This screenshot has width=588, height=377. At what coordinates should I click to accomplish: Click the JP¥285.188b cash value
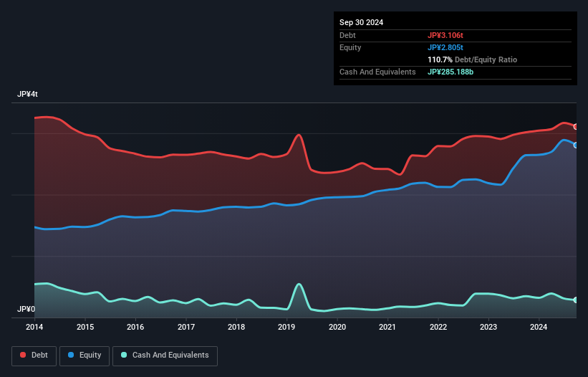point(450,72)
